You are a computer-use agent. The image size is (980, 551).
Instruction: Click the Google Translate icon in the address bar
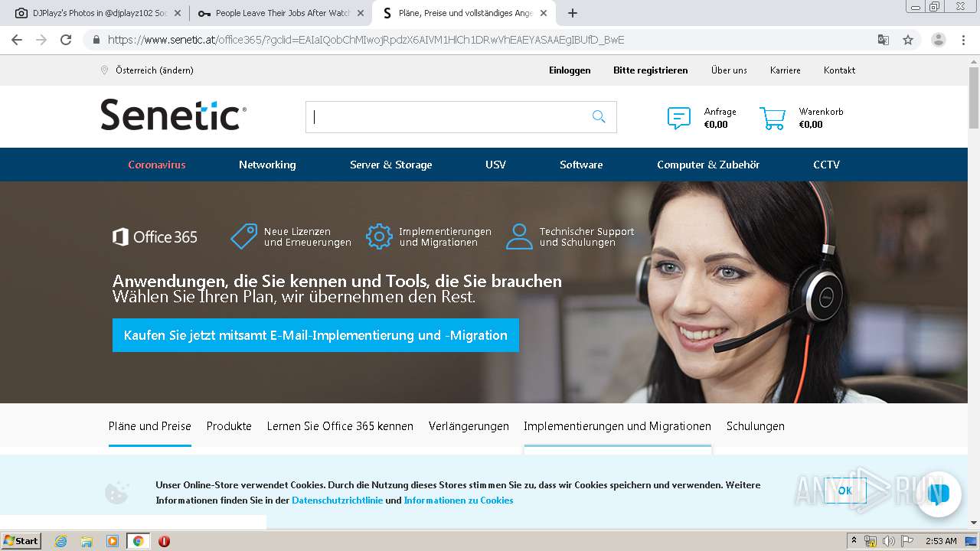[883, 40]
